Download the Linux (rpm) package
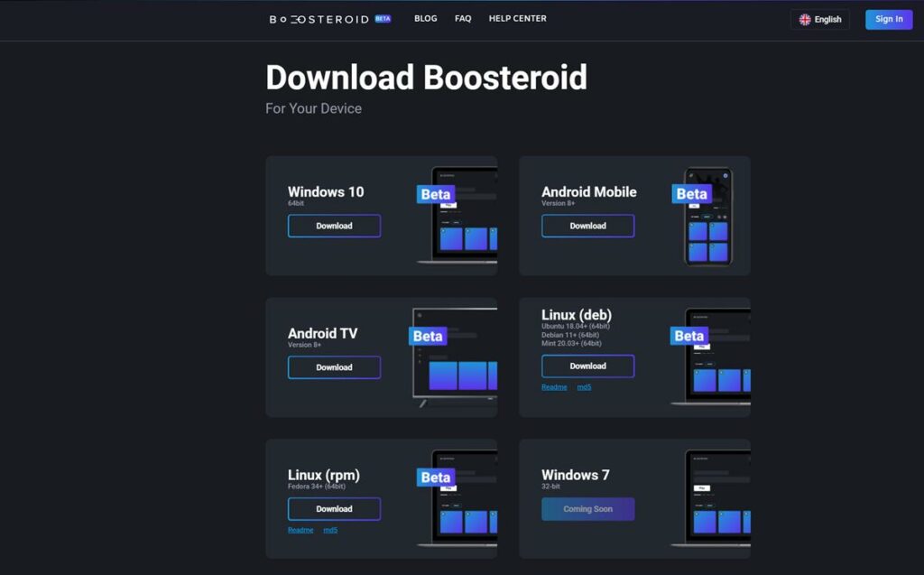Screen dimensions: 924x575 coord(334,509)
